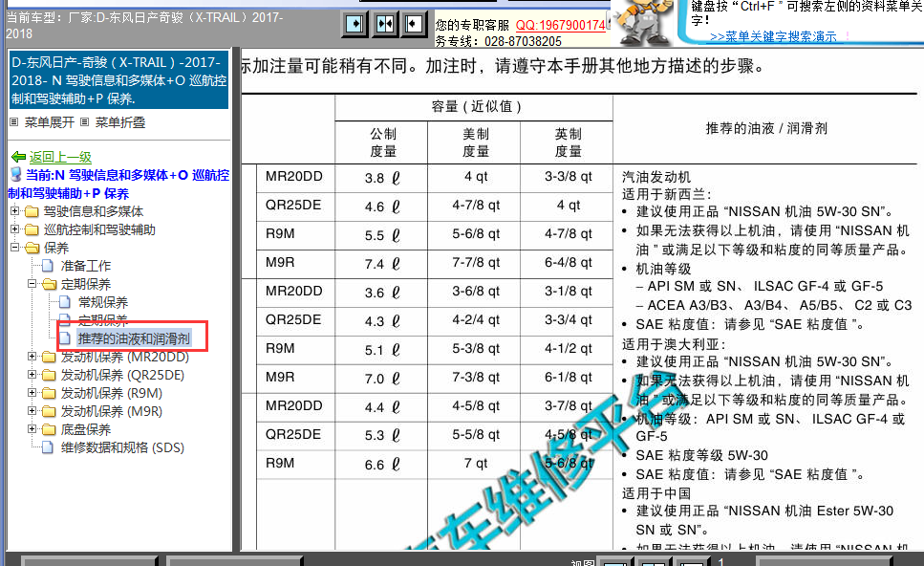Click the right-pane-only layout icon
The width and height of the screenshot is (924, 566).
coord(414,24)
